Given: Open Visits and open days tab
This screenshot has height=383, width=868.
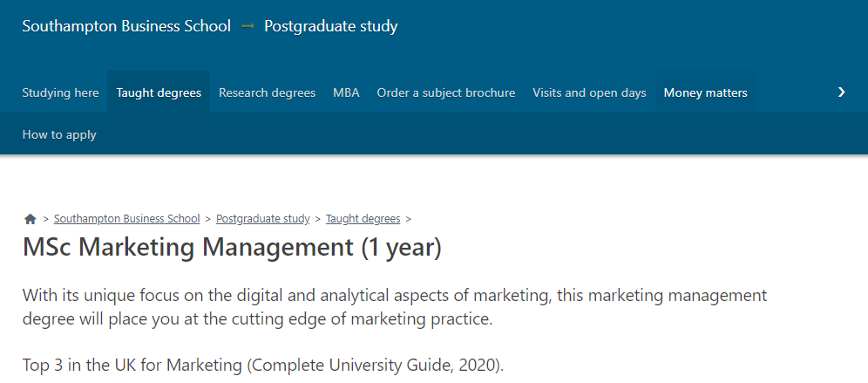Looking at the screenshot, I should pyautogui.click(x=589, y=92).
